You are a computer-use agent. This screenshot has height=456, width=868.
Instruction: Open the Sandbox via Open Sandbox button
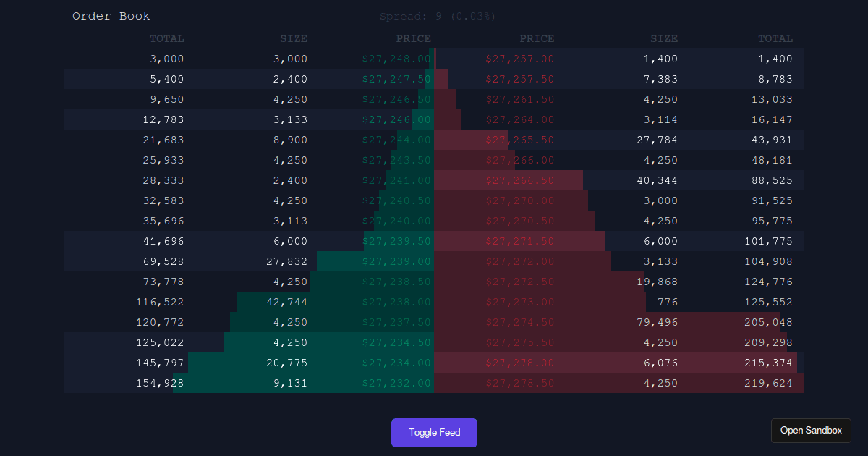(x=811, y=431)
